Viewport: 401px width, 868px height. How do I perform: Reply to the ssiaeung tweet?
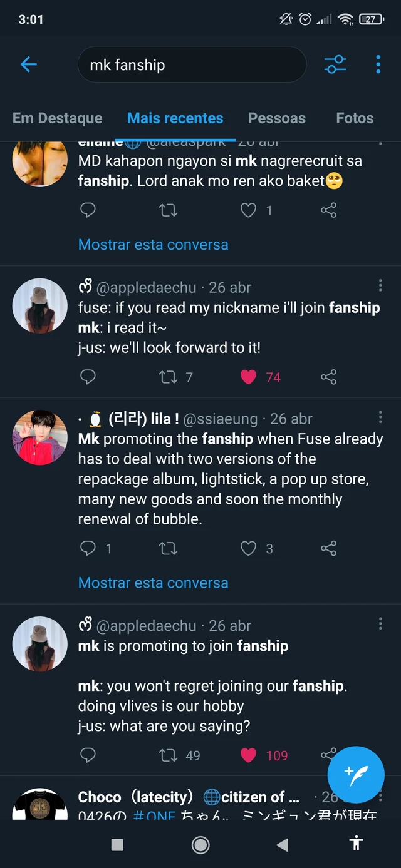coord(88,548)
